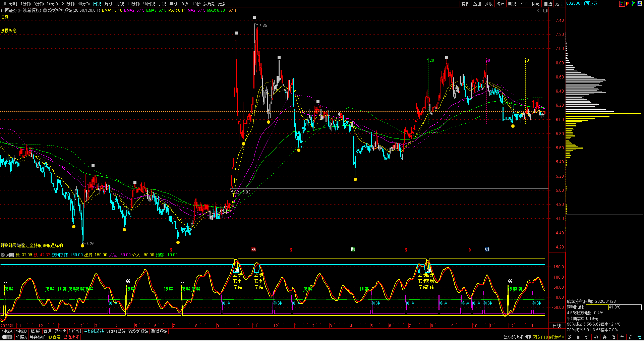Switch to the 周线 weekly timeframe tab
Viewport: 644px width, 341px height.
click(x=109, y=4)
